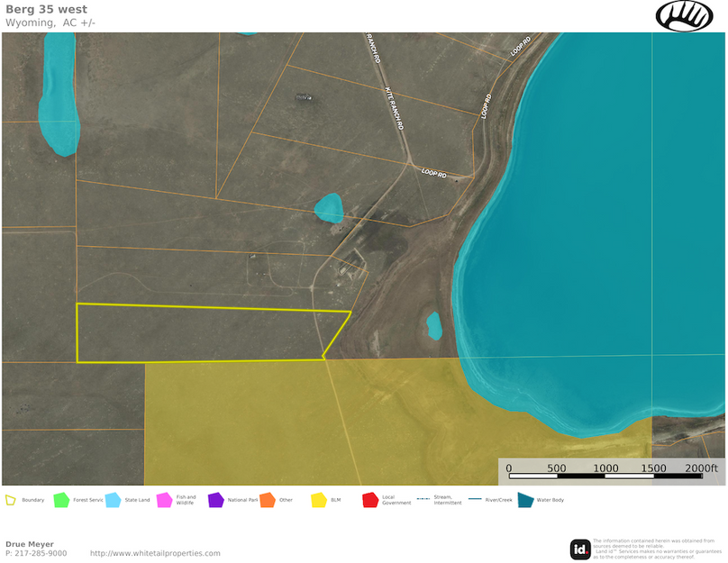Click the yellow Boundary legend icon
The height and width of the screenshot is (563, 728).
tap(11, 500)
